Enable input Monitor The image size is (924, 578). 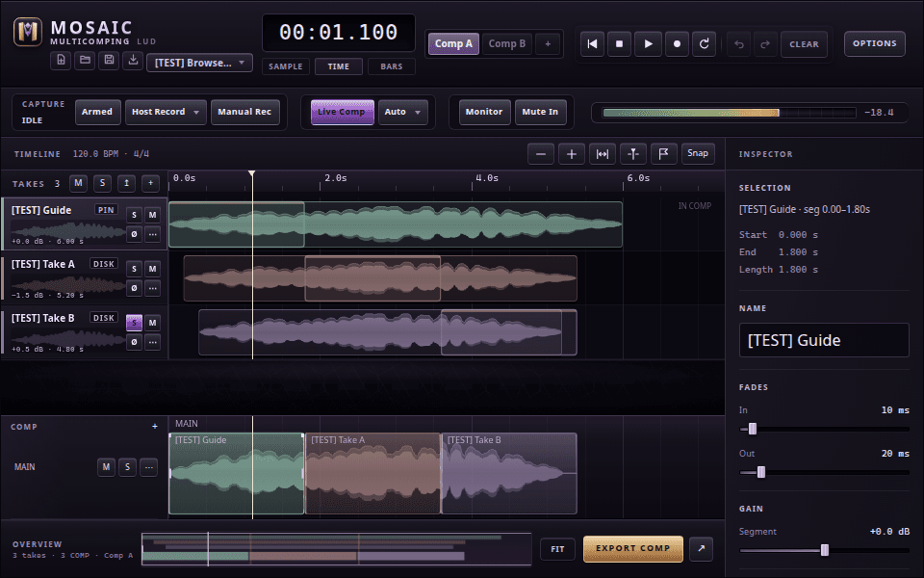(484, 112)
